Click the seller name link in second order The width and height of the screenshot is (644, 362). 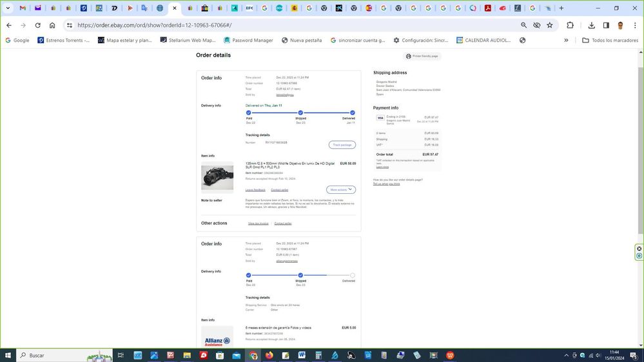tap(287, 261)
